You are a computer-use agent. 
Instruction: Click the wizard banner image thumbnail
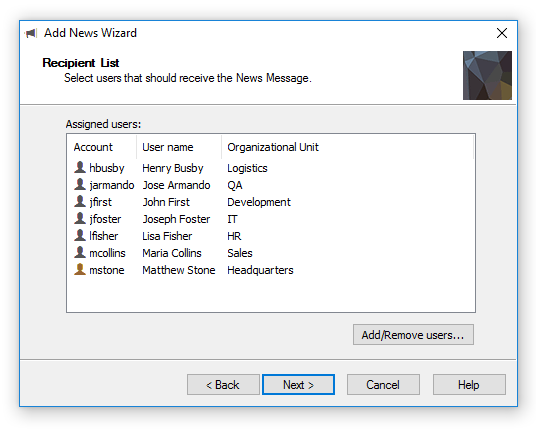click(487, 76)
